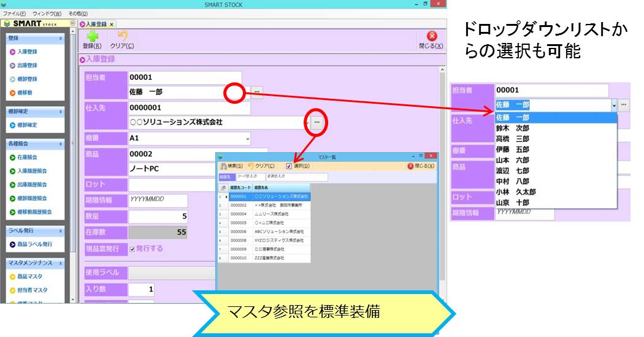
Task: Collapse the 各種照会 sidebar section
Action: (60, 144)
